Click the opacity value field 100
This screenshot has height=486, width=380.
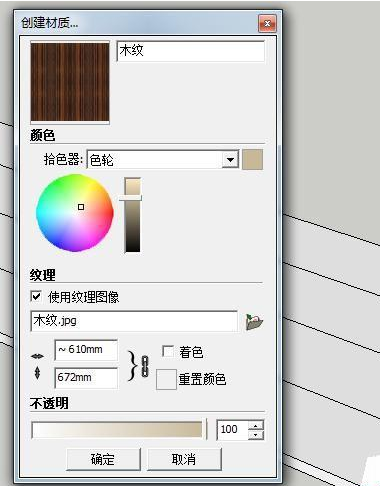(233, 429)
